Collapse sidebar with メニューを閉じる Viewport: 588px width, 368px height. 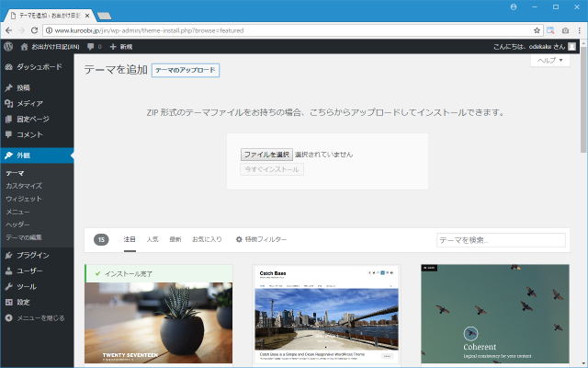[x=37, y=318]
